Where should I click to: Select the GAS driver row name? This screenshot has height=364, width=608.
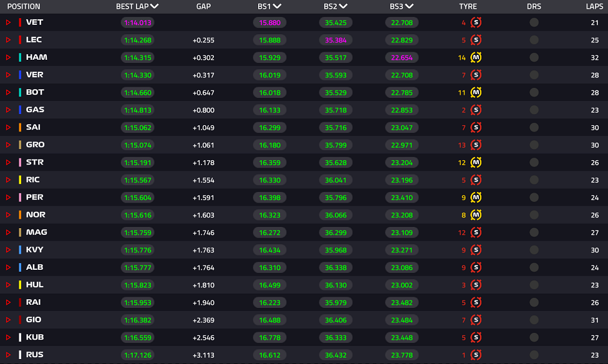pyautogui.click(x=35, y=110)
